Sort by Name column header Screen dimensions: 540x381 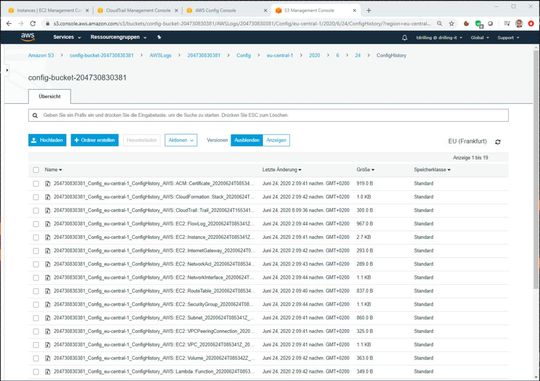(53, 170)
